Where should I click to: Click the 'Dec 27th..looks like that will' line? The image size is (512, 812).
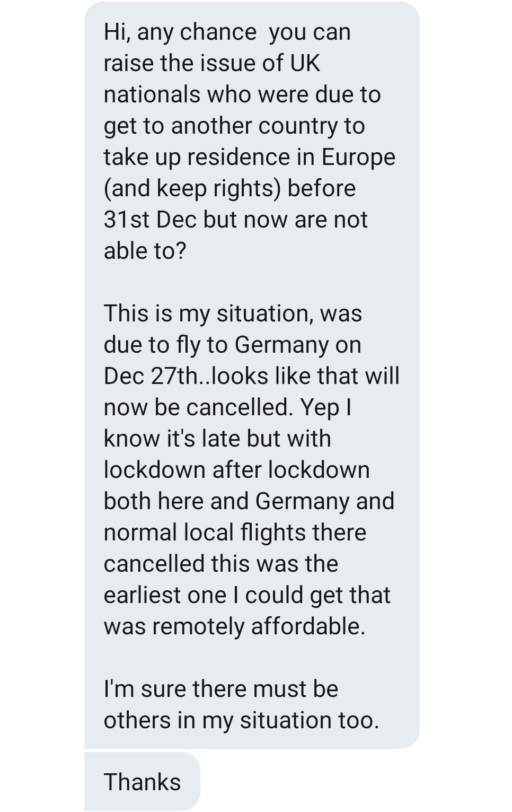(252, 376)
